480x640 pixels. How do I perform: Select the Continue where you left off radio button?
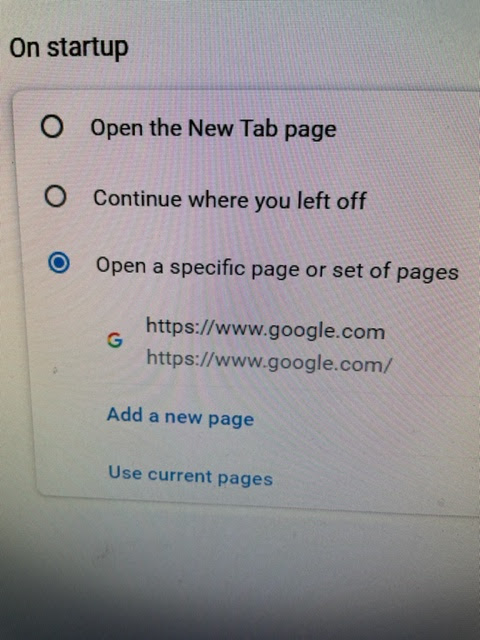[x=55, y=196]
